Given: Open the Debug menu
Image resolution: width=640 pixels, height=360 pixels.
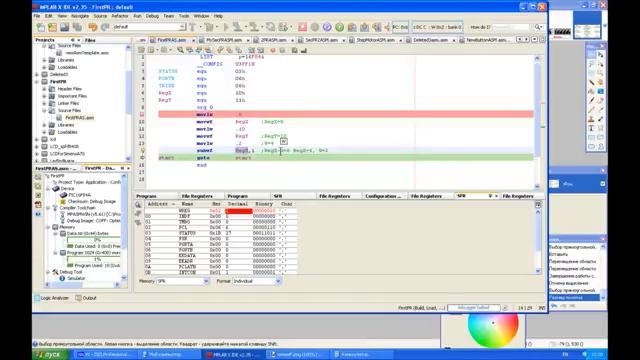Looking at the screenshot, I should (x=152, y=16).
